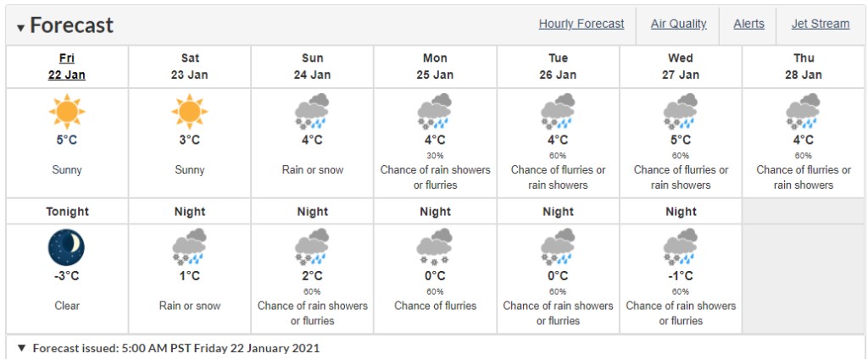Click the sun icon under Sat 23 Jan
868x359 pixels.
pos(190,111)
